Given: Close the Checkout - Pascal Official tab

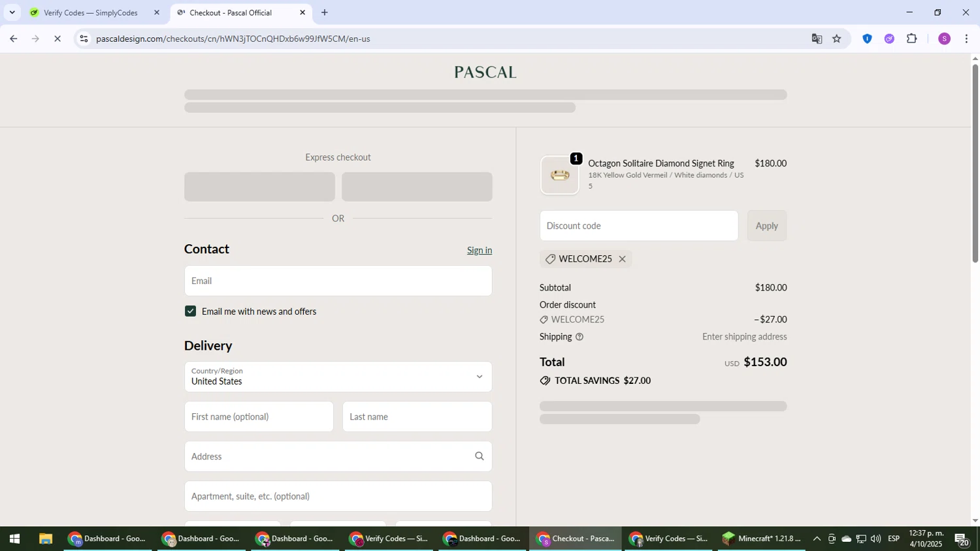Looking at the screenshot, I should click(302, 12).
